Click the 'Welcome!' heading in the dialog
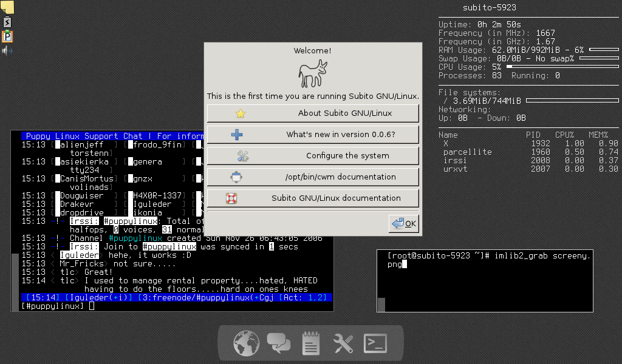The width and height of the screenshot is (622, 364). click(313, 51)
